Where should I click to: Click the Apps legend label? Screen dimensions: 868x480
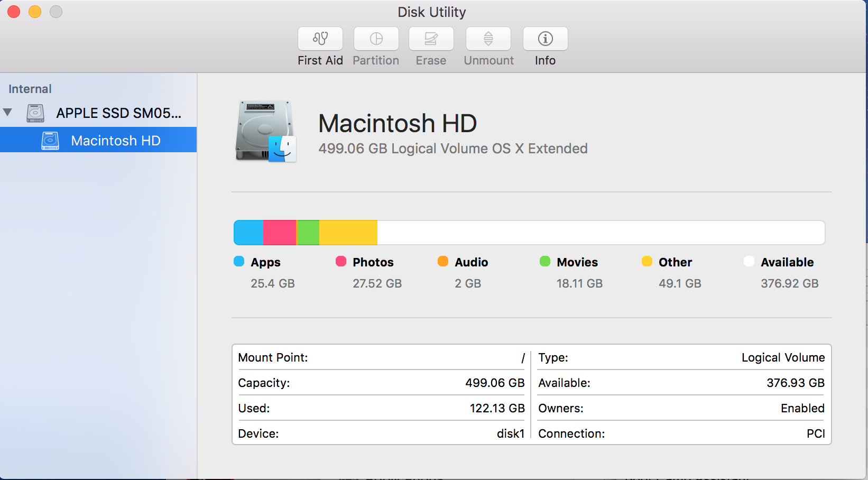(266, 263)
